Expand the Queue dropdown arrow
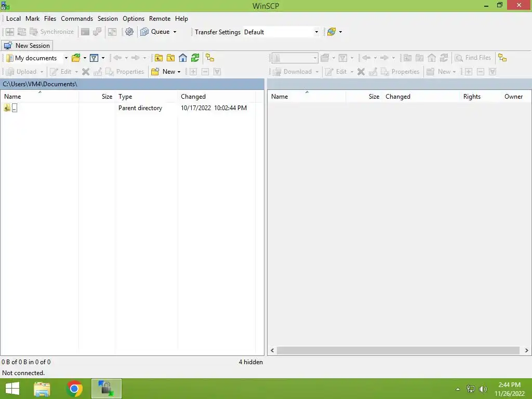Image resolution: width=532 pixels, height=399 pixels. 175,32
